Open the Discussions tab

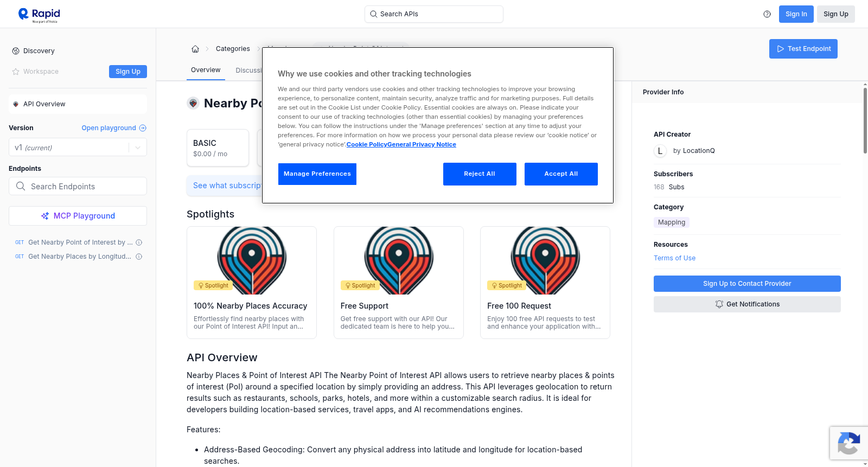click(248, 71)
